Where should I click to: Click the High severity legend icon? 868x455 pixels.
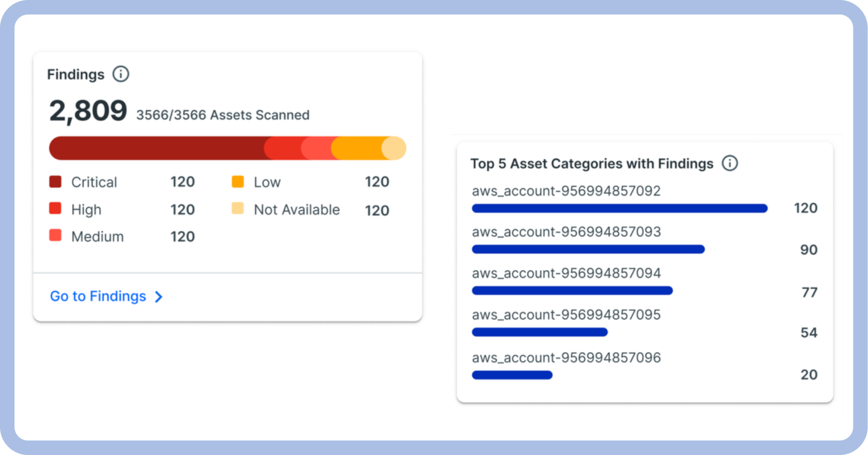pos(55,208)
